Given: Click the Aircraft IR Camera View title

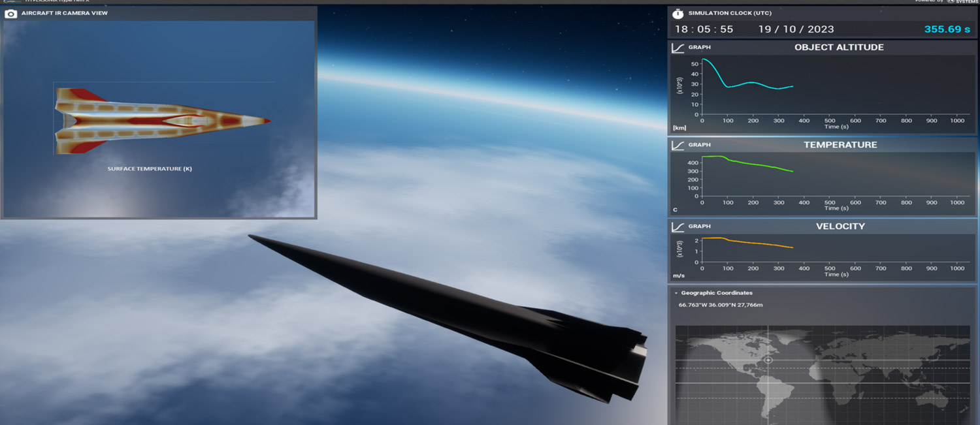Looking at the screenshot, I should pyautogui.click(x=65, y=13).
